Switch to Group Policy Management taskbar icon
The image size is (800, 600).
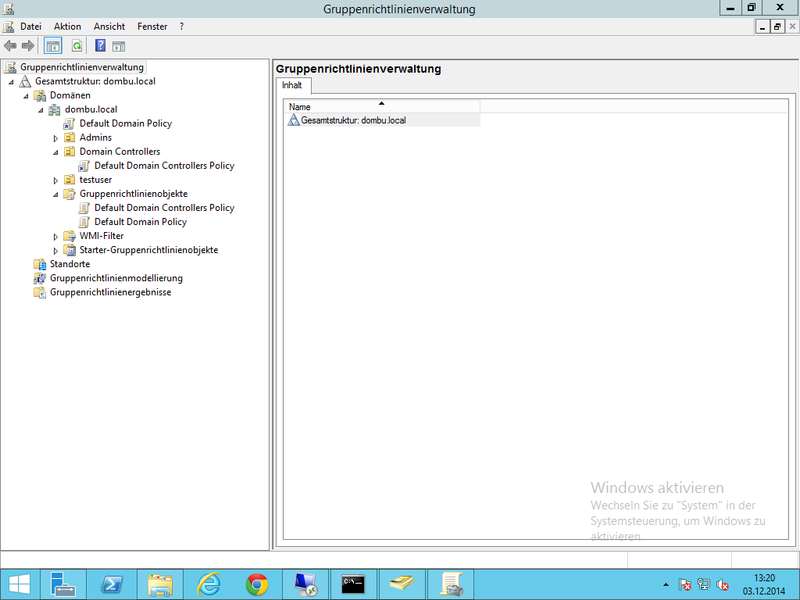click(451, 585)
